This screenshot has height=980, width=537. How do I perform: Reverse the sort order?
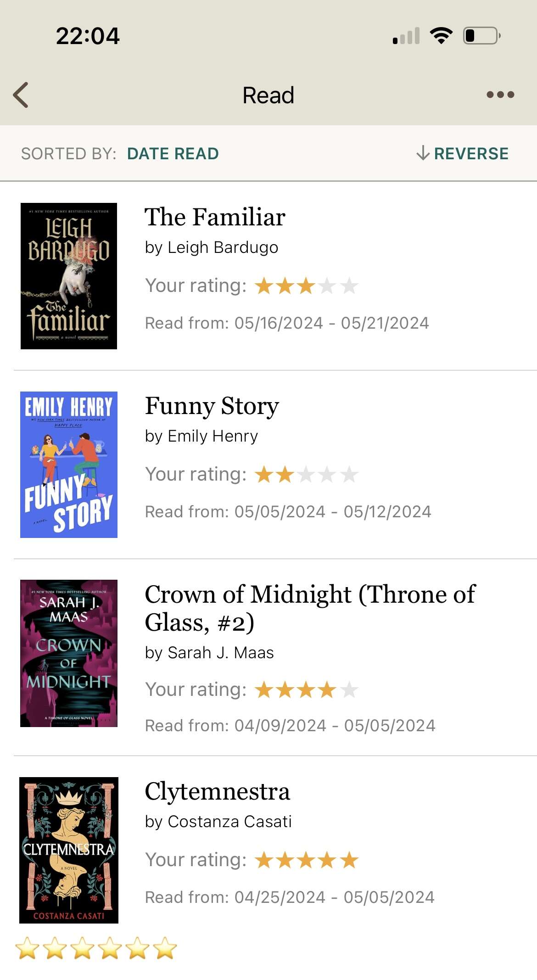coord(471,153)
